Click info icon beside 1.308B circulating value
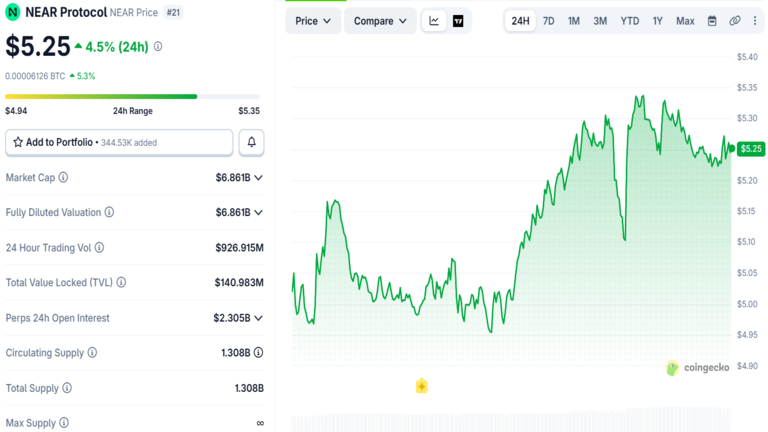Screen dimensions: 768x432 click(259, 352)
